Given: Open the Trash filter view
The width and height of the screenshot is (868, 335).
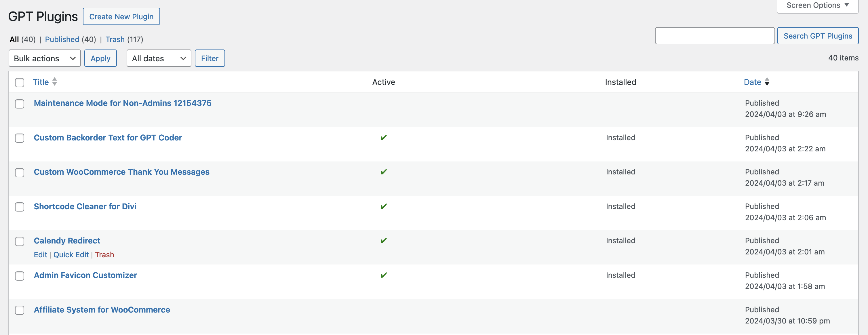Looking at the screenshot, I should pyautogui.click(x=115, y=39).
